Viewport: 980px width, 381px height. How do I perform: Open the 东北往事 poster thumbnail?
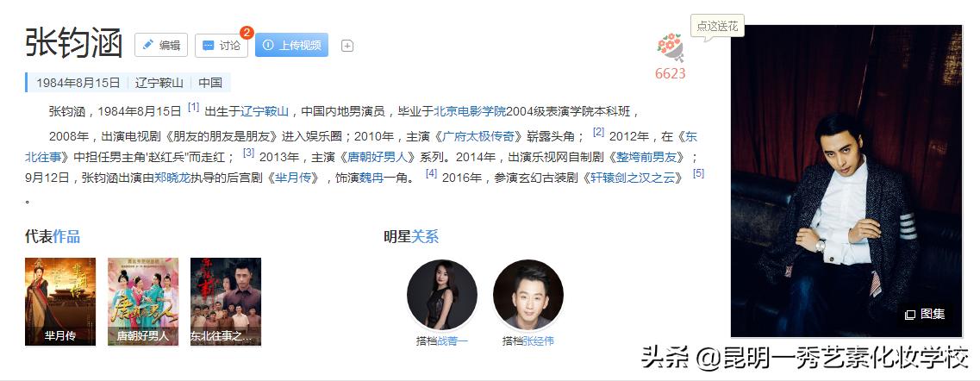[226, 302]
